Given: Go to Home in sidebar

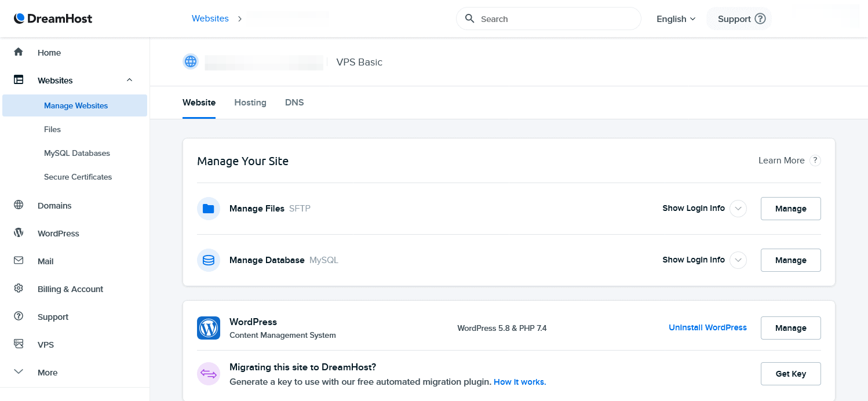Looking at the screenshot, I should [49, 52].
